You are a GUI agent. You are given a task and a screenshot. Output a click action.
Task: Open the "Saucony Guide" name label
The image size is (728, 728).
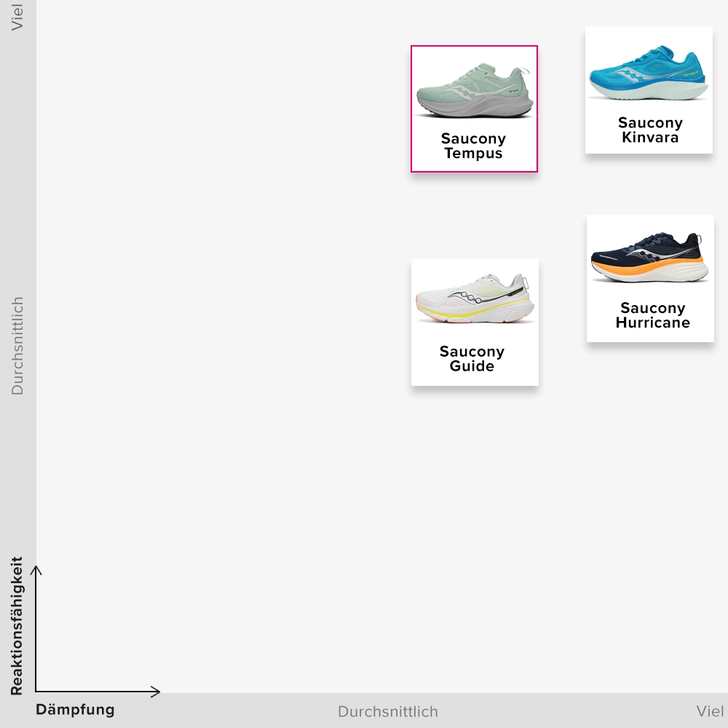472,359
